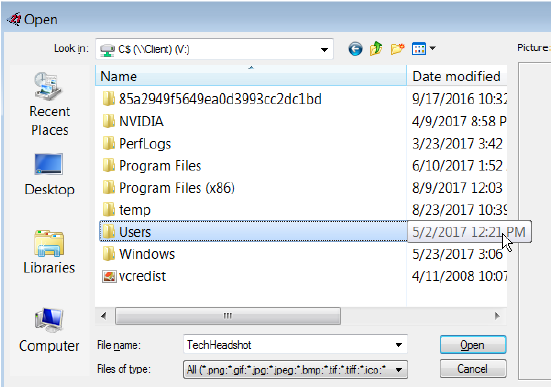Viewport: 552px width, 388px height.
Task: Click the 'NVIDIA' folder name
Action: [141, 121]
